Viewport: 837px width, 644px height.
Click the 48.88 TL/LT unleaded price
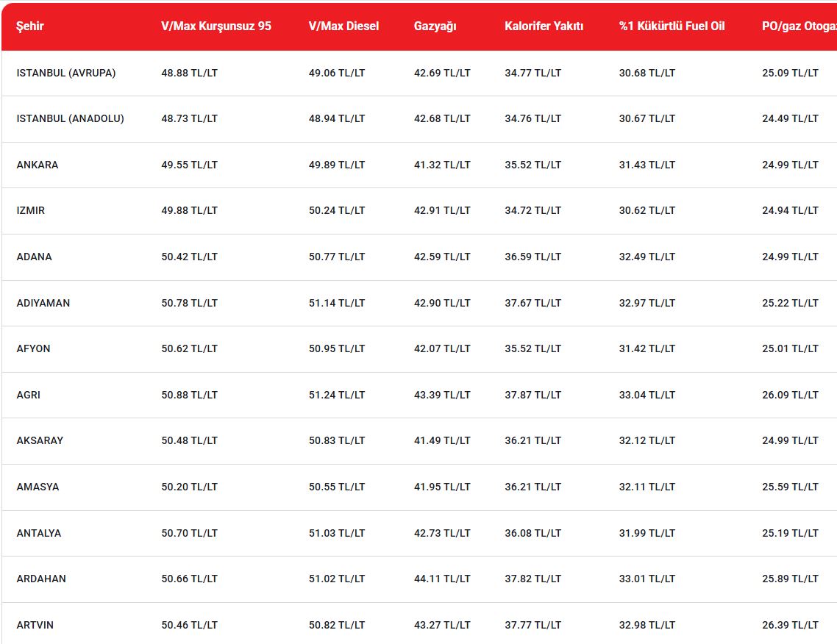coord(190,73)
